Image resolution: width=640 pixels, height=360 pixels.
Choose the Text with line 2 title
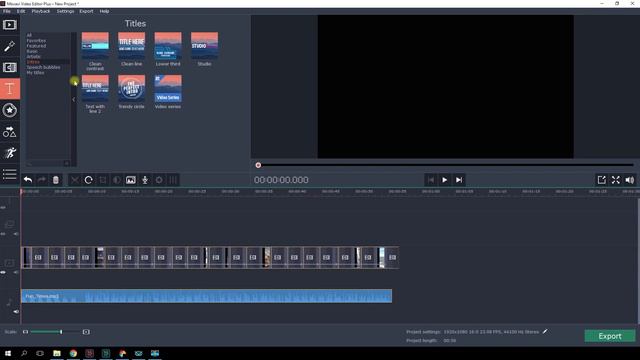click(95, 89)
